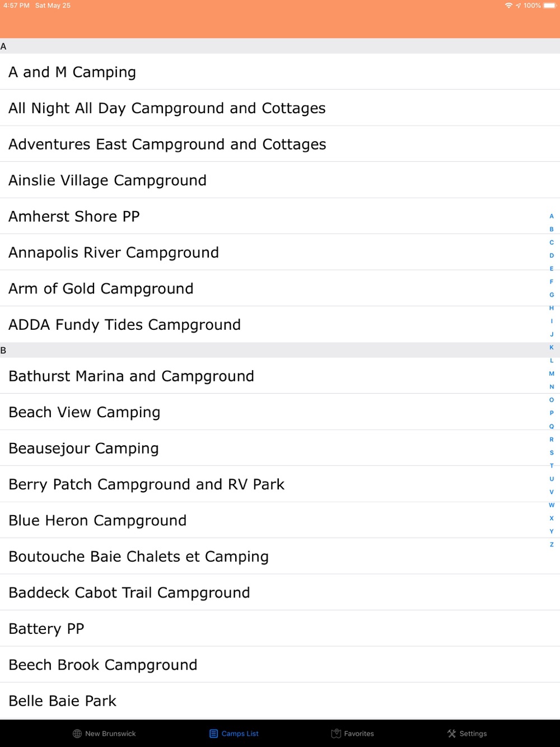
Task: Select Arm of Gold Campground
Action: (x=101, y=288)
